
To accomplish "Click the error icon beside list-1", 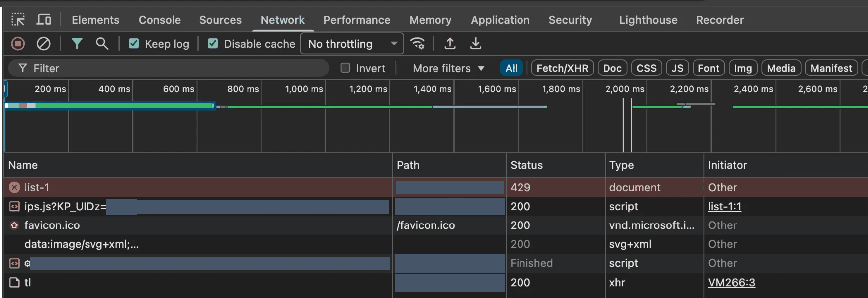I will pos(14,187).
